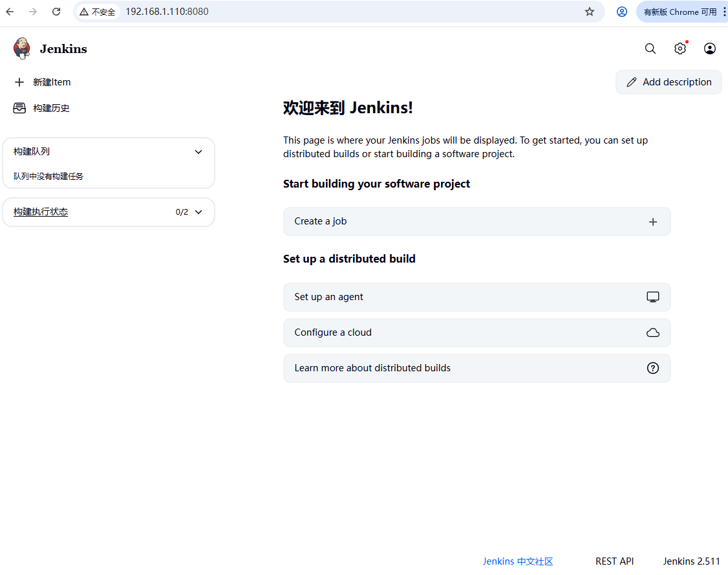This screenshot has height=575, width=728.
Task: Collapse the 构建队列 panel chevron
Action: (198, 152)
